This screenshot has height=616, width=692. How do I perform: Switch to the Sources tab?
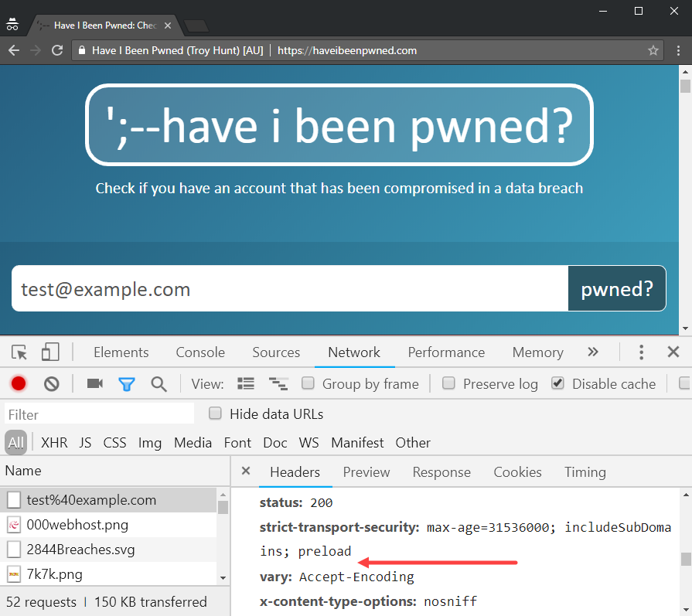coord(276,352)
